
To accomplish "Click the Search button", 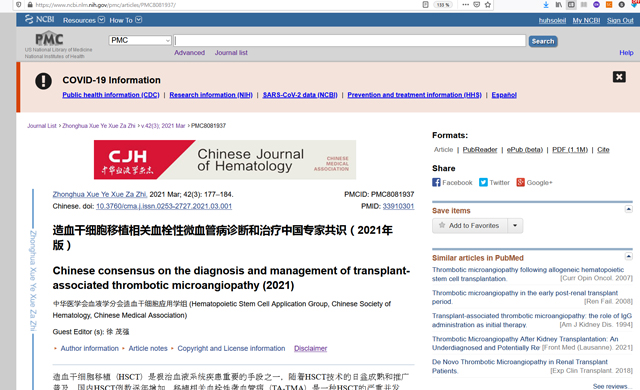I will coord(543,41).
